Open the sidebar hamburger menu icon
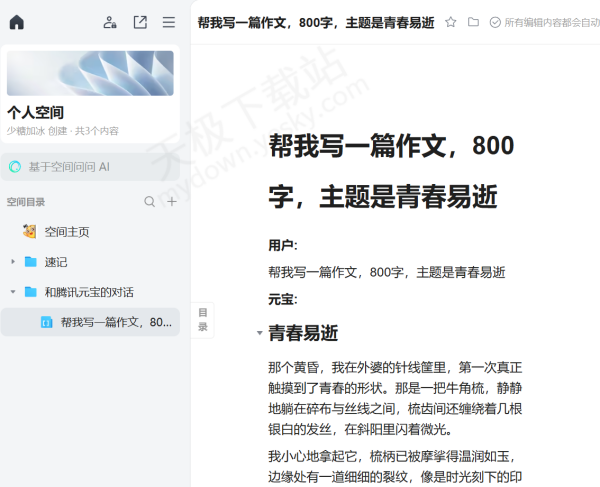600x487 pixels. tap(169, 22)
